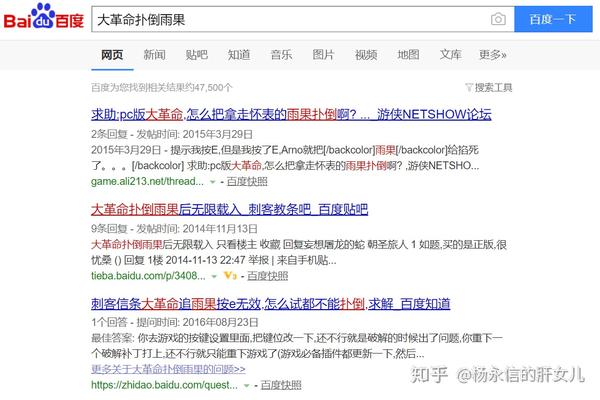Open 搜索工具 search tools
The image size is (600, 400).
[493, 88]
